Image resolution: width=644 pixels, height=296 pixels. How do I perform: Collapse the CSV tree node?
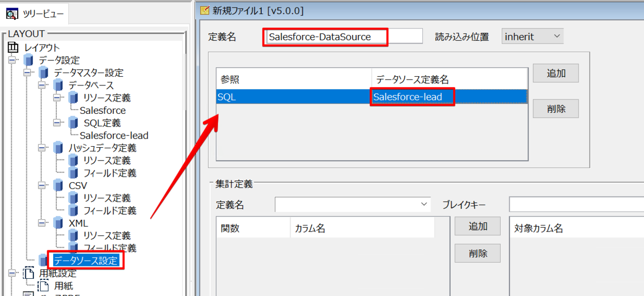[x=42, y=185]
